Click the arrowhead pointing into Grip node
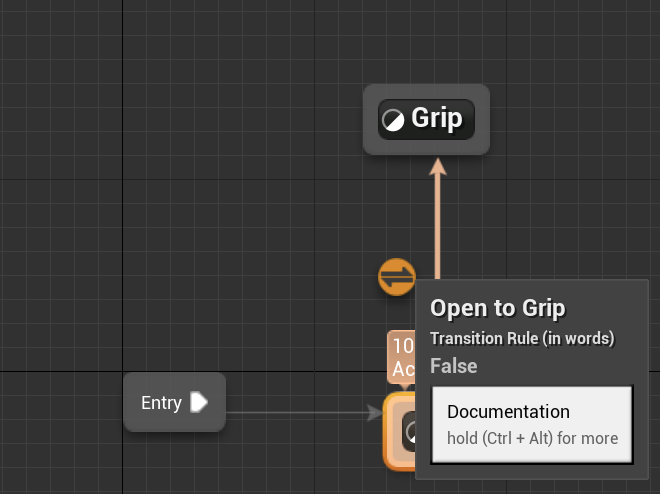 pos(437,165)
